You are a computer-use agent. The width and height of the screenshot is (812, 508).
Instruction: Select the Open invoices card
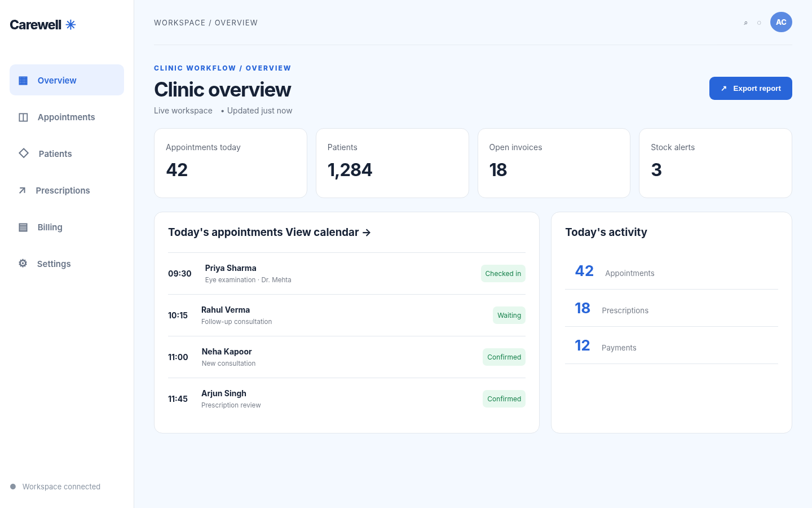click(x=554, y=163)
